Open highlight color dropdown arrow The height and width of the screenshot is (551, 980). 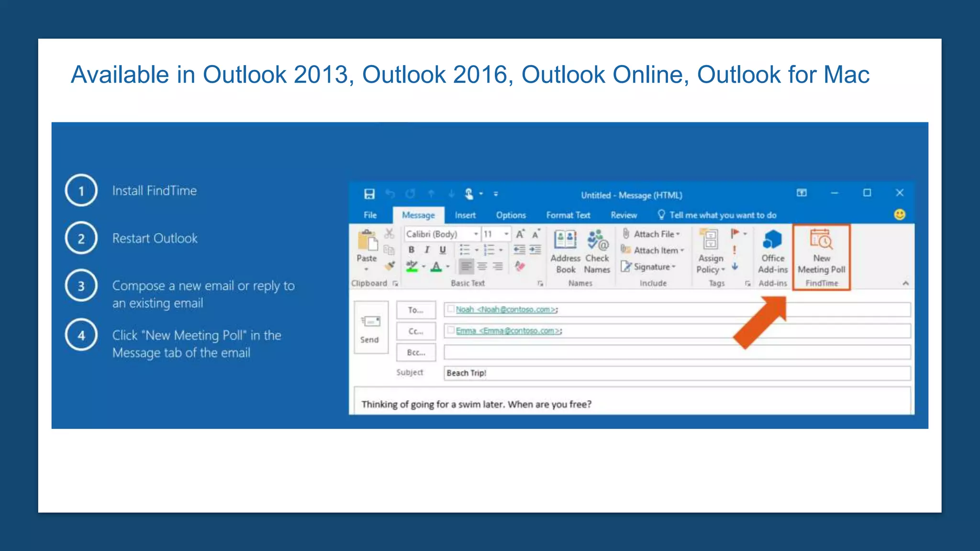pos(424,266)
